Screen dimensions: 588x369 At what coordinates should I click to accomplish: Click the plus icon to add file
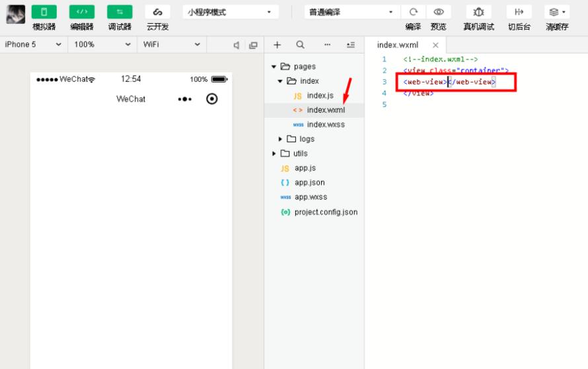tap(277, 45)
